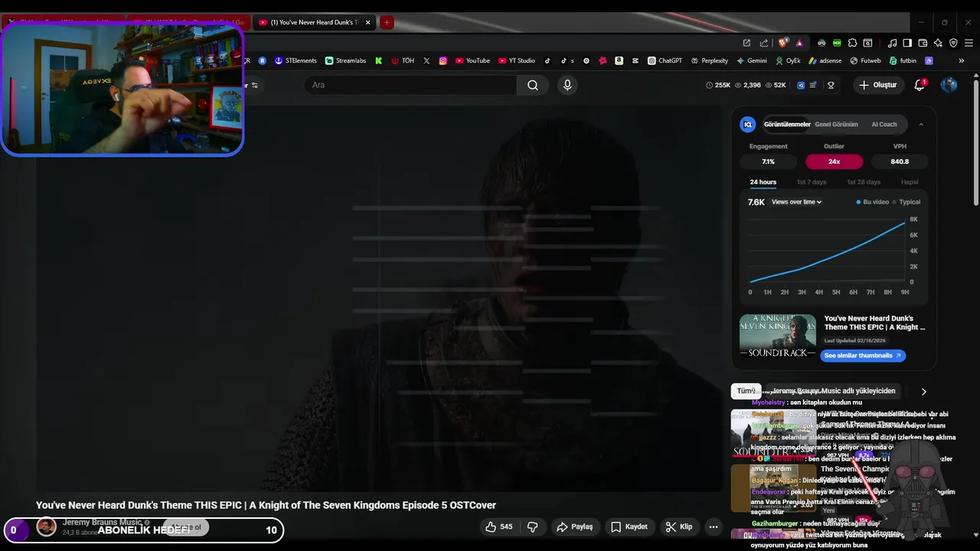The image size is (980, 551).
Task: Click the Soundtrack video thumbnail in vidIQ panel
Action: (x=778, y=336)
